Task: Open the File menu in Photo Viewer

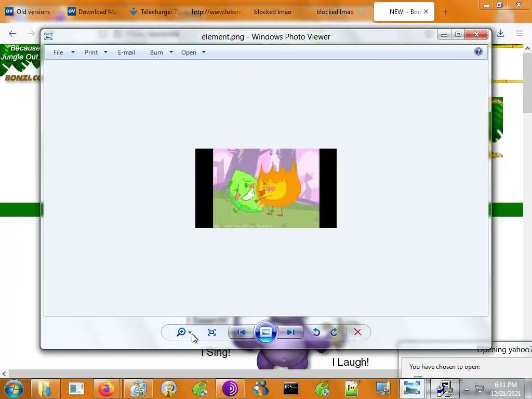Action: coord(58,52)
